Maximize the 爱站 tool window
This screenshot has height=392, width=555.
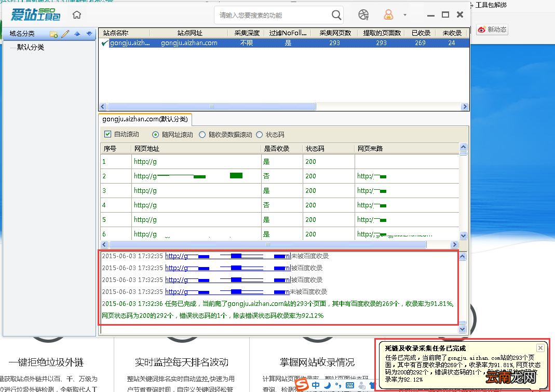click(x=445, y=15)
